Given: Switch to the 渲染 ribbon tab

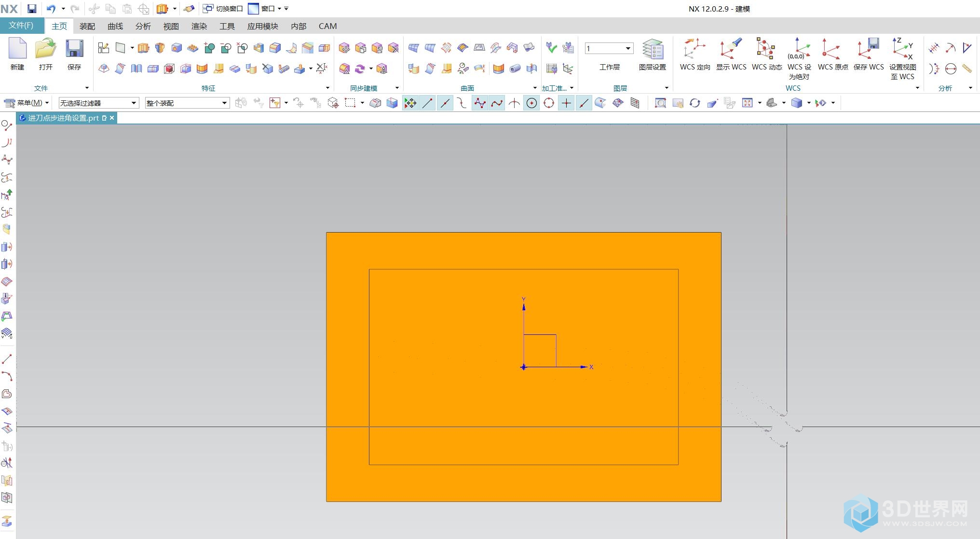Looking at the screenshot, I should pos(199,26).
